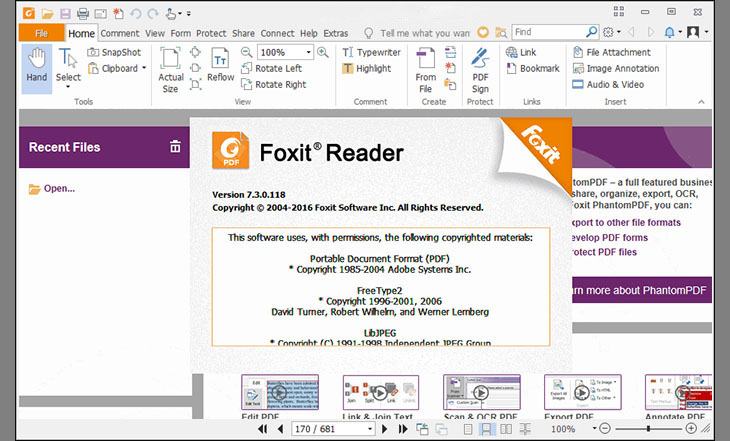Adjust the zoom slider handle in status bar
Image resolution: width=730 pixels, height=441 pixels.
point(648,428)
